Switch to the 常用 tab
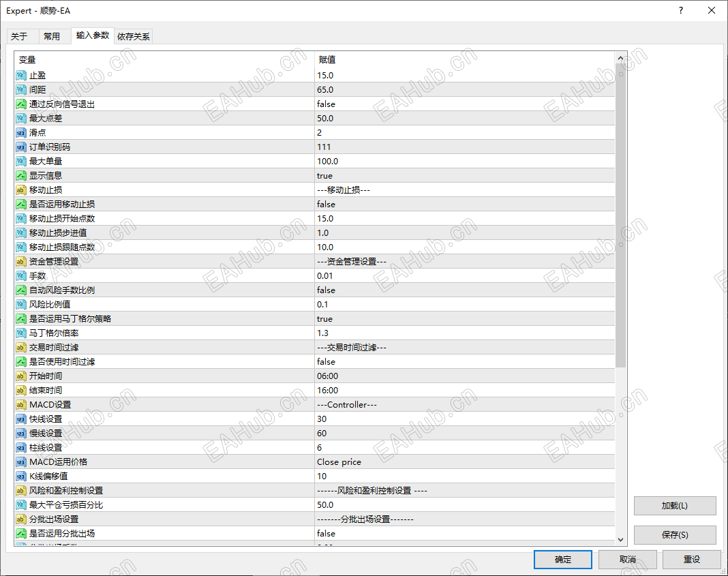 53,36
